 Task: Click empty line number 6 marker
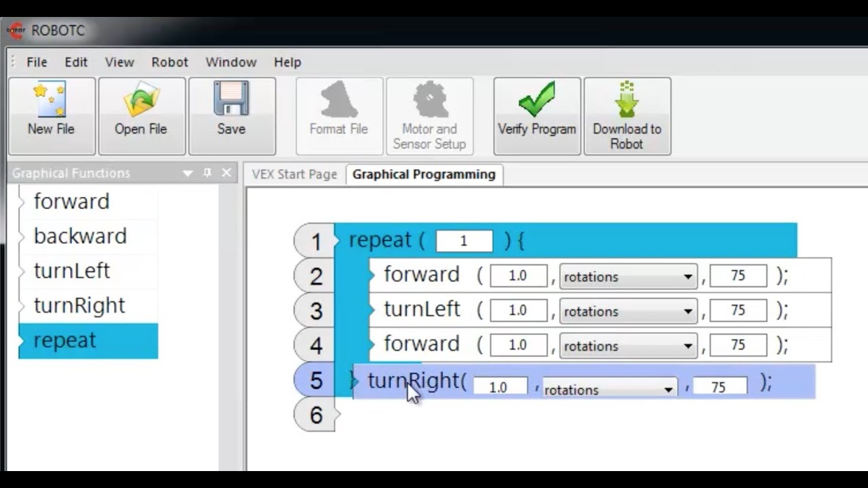point(315,414)
